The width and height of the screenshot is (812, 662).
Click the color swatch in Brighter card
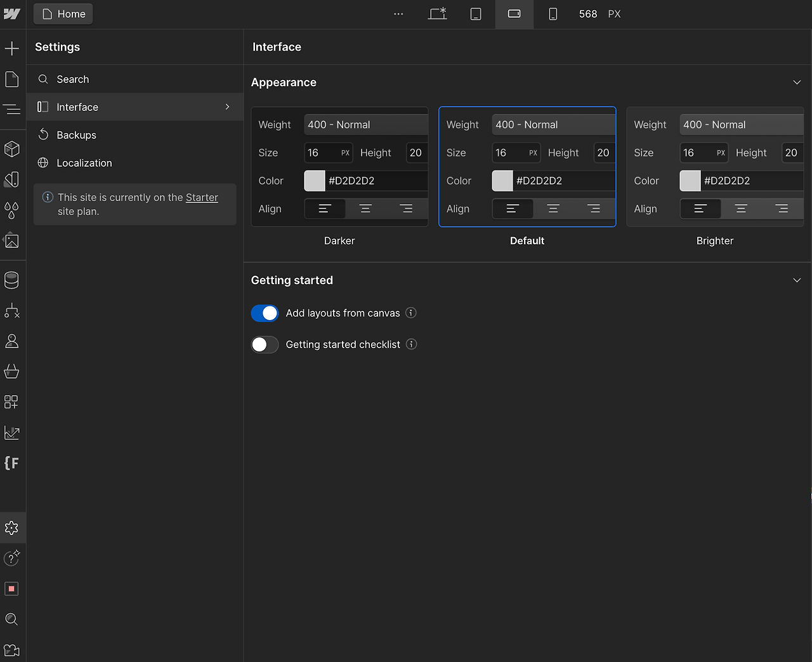(x=690, y=181)
